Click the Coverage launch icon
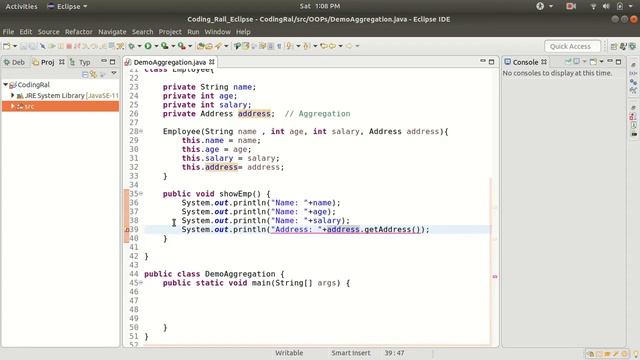The width and height of the screenshot is (640, 360). tap(165, 46)
